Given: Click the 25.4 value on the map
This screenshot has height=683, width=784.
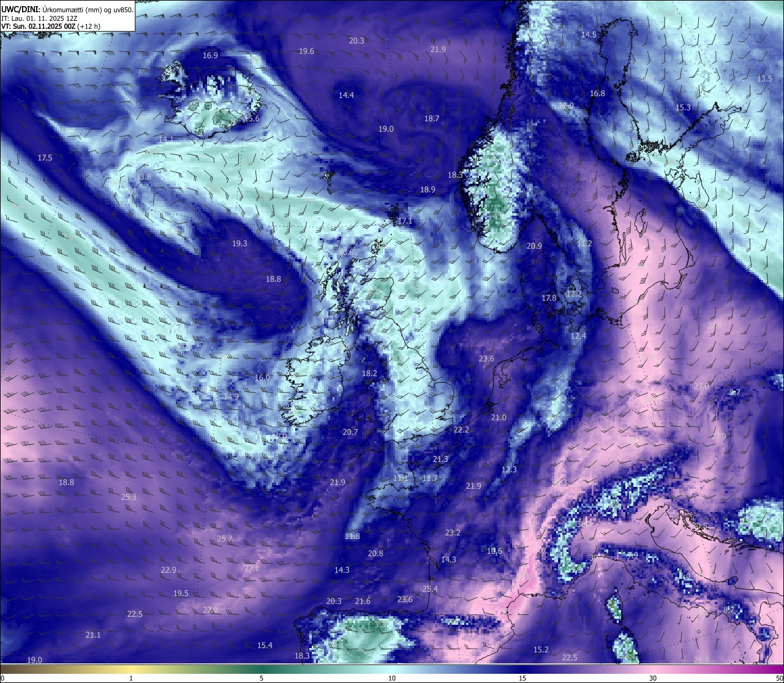Looking at the screenshot, I should click(x=430, y=589).
